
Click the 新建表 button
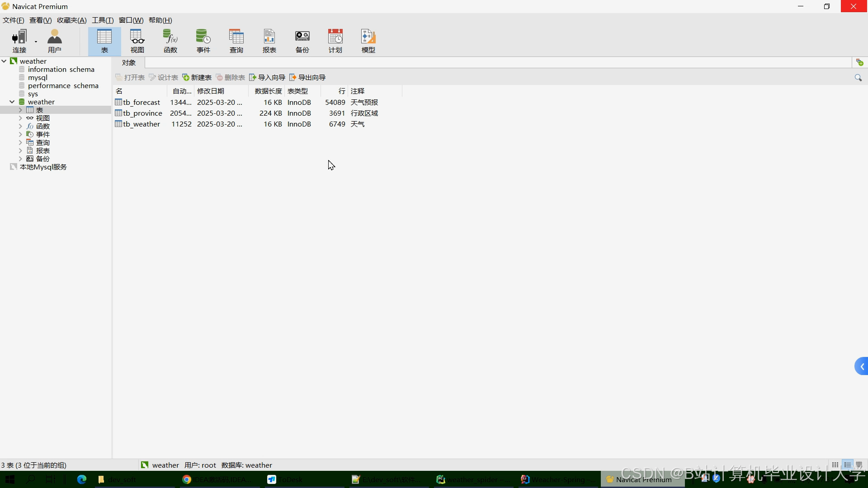point(197,78)
